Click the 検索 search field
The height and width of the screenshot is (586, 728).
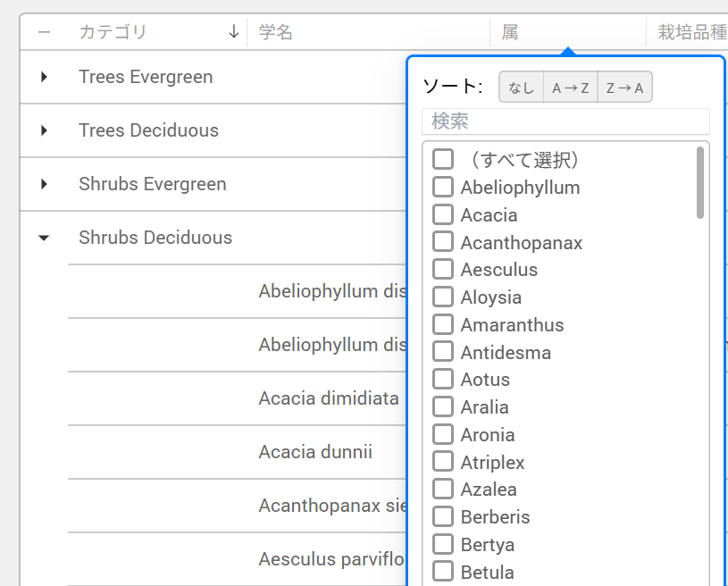[565, 121]
